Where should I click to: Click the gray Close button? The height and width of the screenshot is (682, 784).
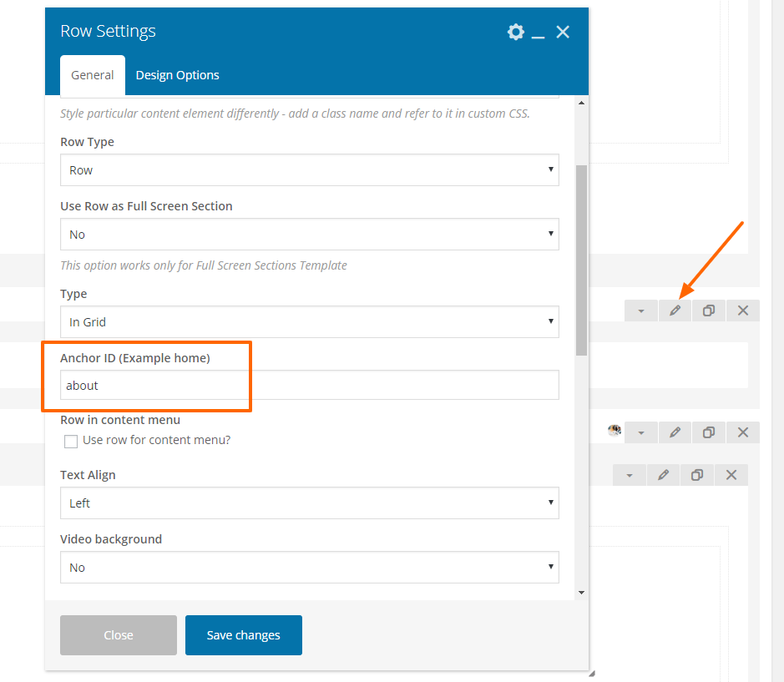tap(119, 635)
